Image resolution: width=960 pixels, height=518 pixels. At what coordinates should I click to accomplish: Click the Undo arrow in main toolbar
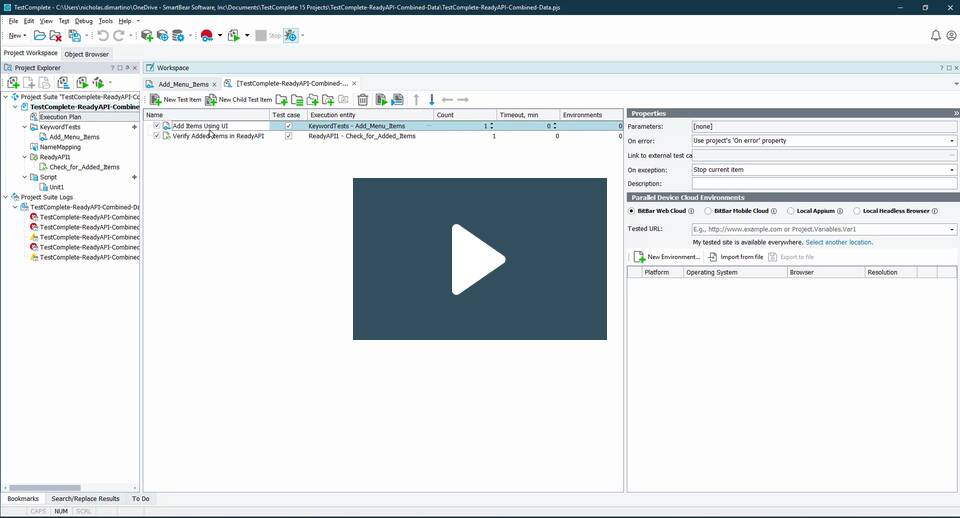pos(103,36)
